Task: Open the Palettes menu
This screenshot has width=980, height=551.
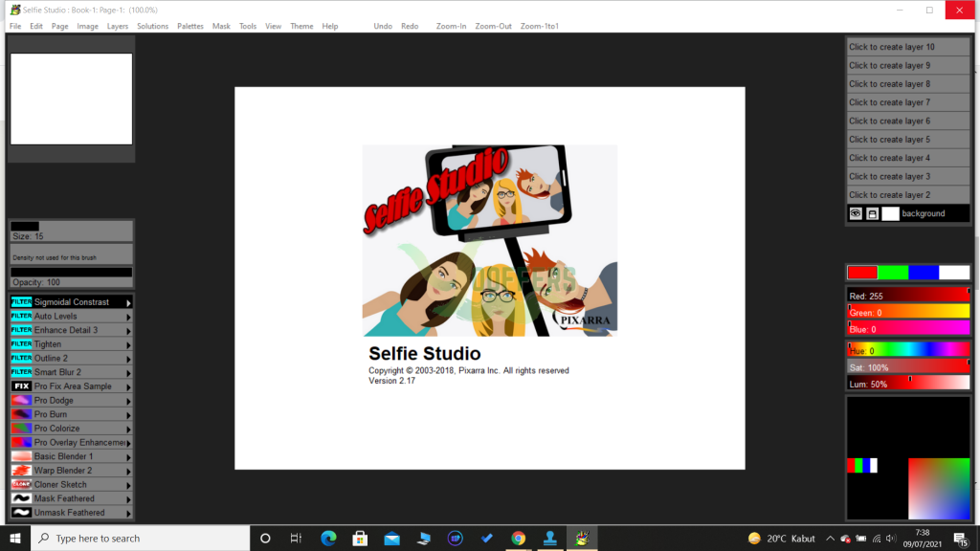Action: [190, 26]
